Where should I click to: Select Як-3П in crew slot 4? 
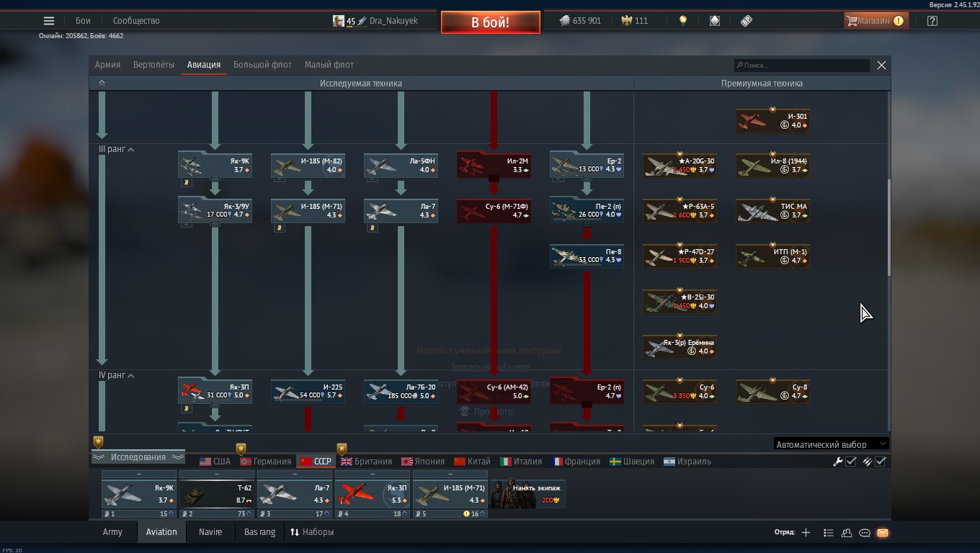tap(373, 493)
